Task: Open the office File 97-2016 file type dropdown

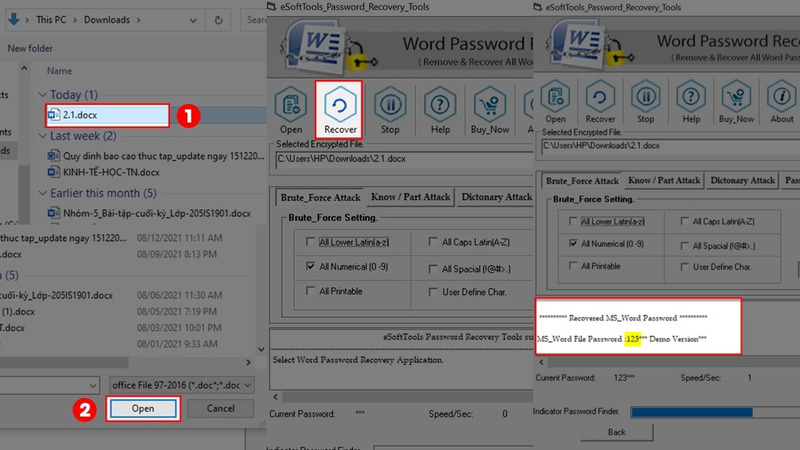Action: [x=248, y=385]
